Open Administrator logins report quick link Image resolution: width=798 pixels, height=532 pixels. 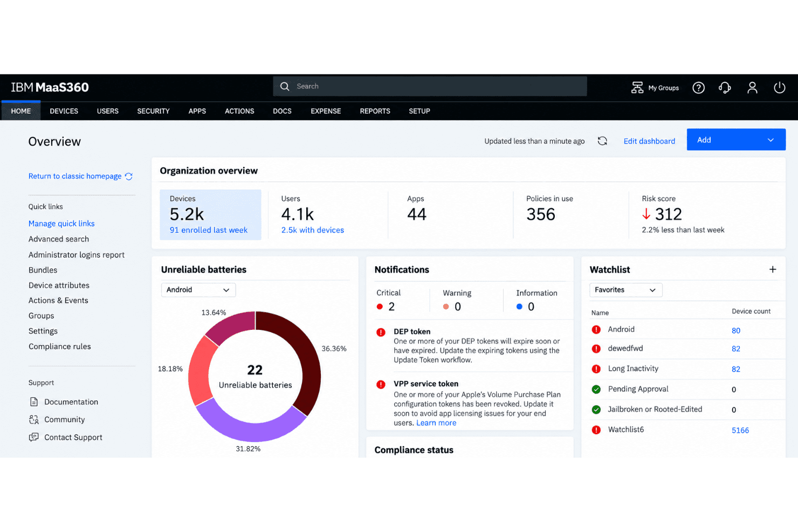point(77,255)
